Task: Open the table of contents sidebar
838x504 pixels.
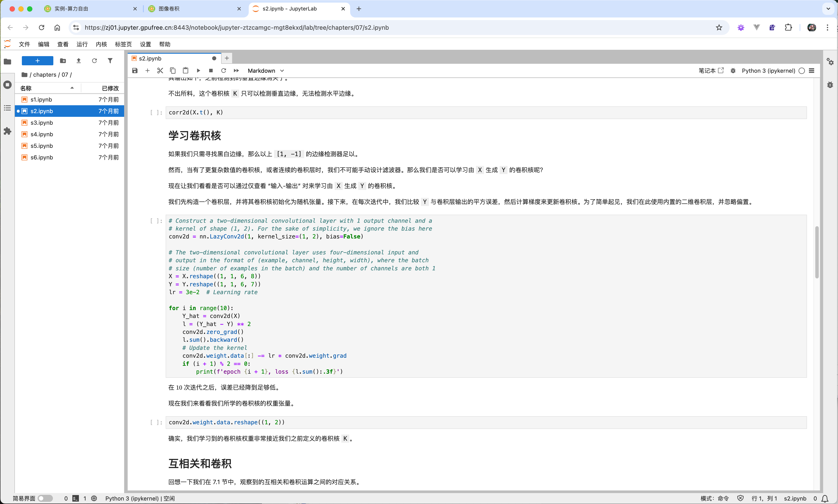Action: [7, 108]
